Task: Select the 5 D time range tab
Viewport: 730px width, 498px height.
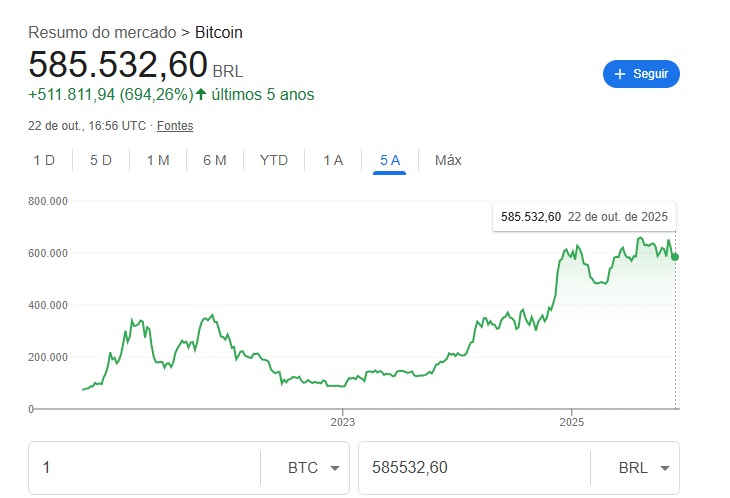Action: click(x=101, y=160)
